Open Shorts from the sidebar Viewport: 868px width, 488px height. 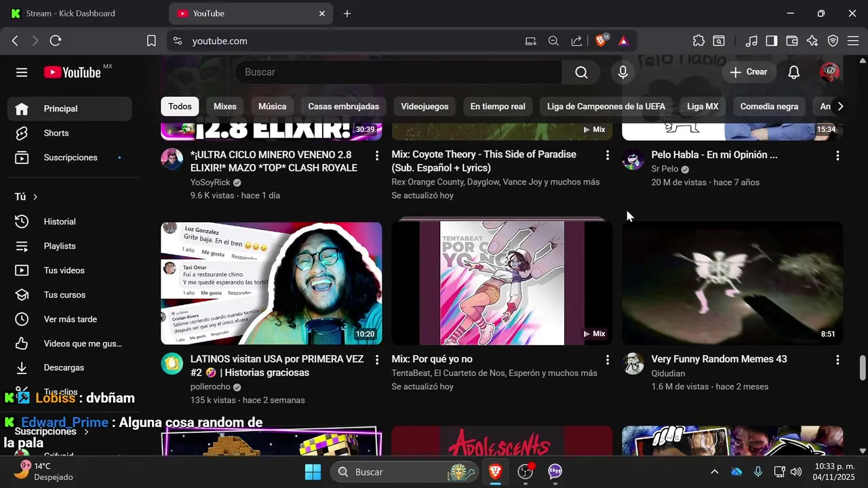[x=70, y=133]
